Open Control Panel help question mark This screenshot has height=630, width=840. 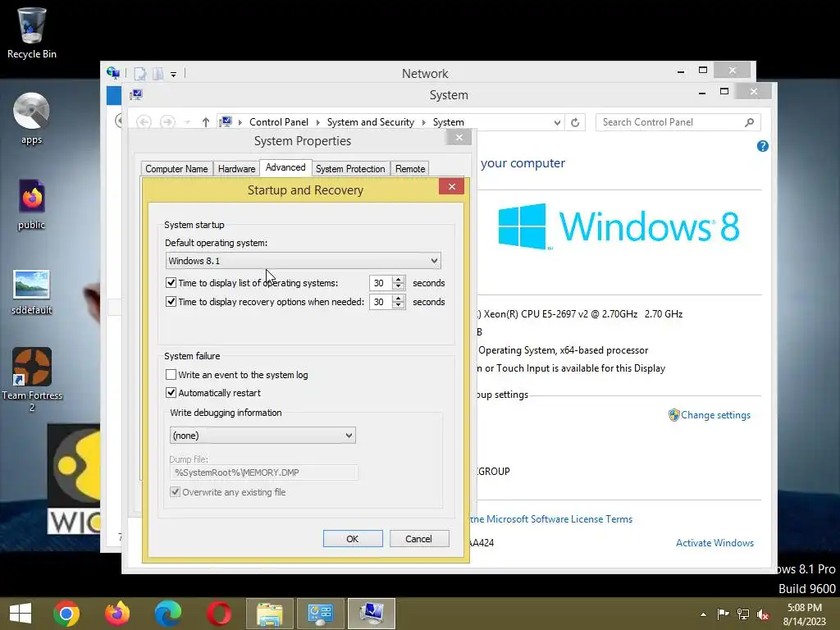(x=763, y=146)
